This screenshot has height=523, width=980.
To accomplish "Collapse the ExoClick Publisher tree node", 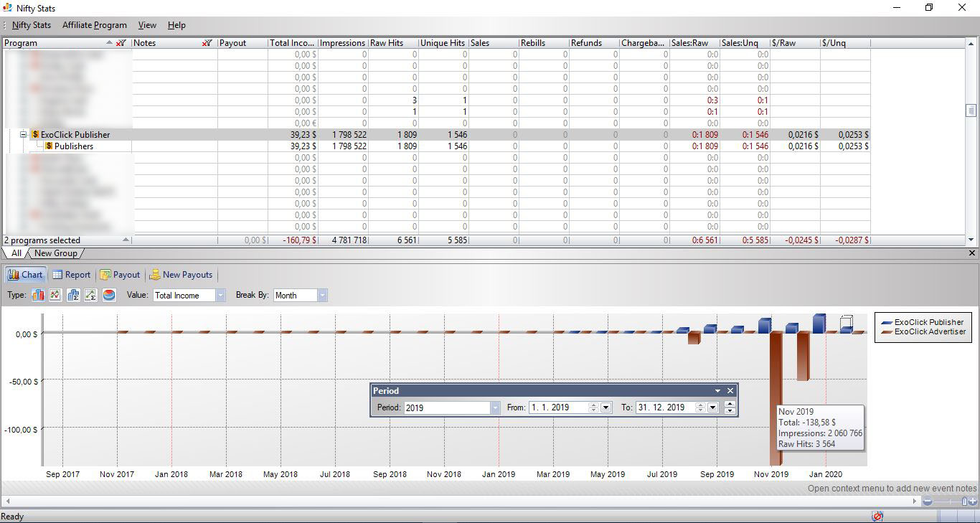I will 24,134.
